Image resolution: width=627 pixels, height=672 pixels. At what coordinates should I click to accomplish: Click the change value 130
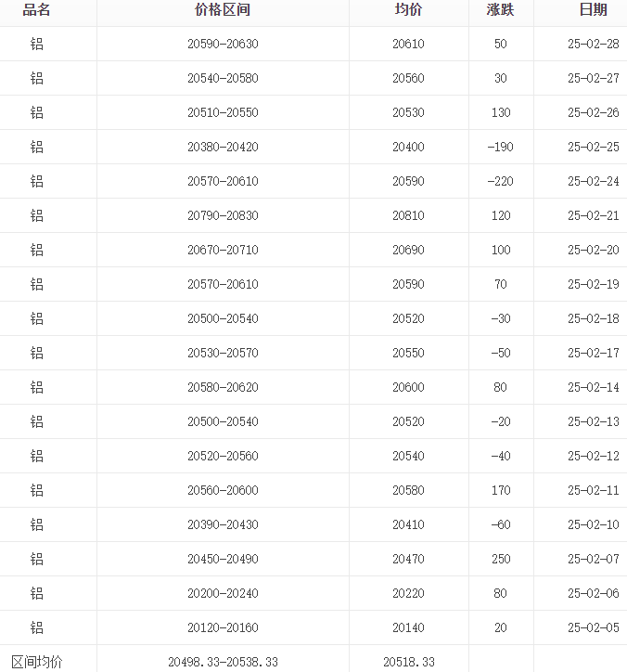tap(500, 113)
